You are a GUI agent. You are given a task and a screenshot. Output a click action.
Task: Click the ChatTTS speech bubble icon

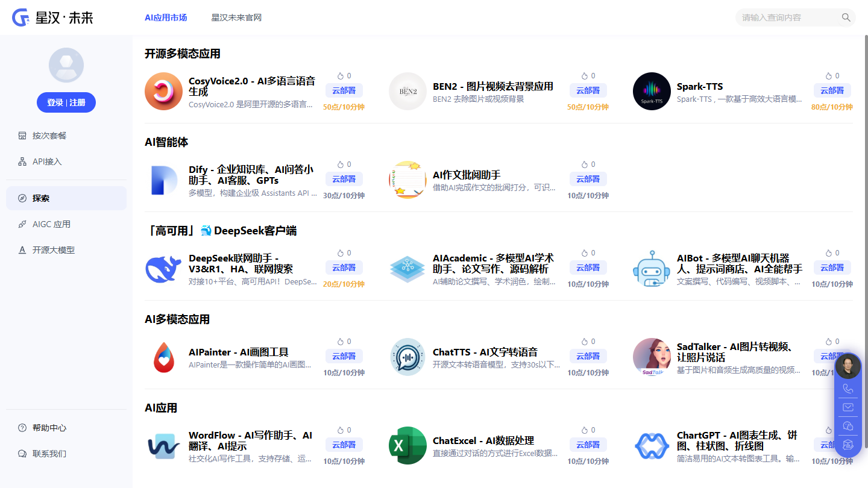tap(407, 357)
